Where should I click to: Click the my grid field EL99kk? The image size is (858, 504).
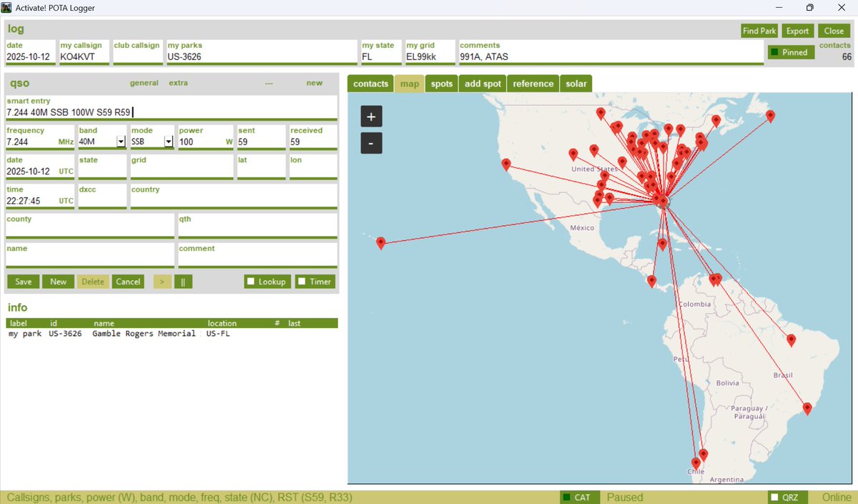pyautogui.click(x=430, y=56)
